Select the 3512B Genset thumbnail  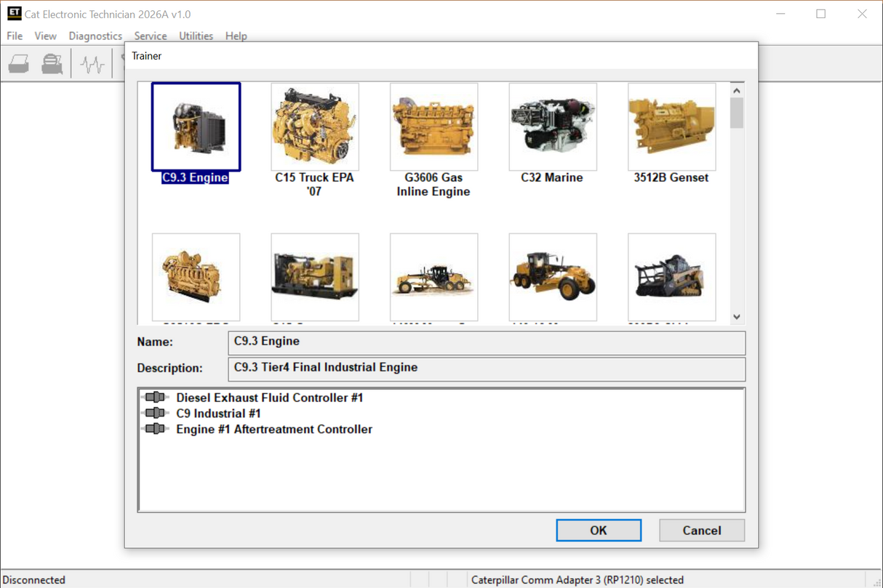(x=671, y=126)
